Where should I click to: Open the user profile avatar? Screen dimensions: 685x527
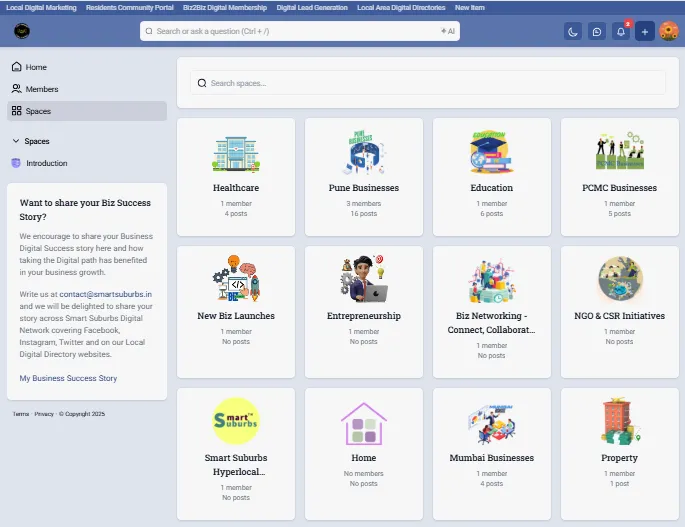[x=669, y=32]
